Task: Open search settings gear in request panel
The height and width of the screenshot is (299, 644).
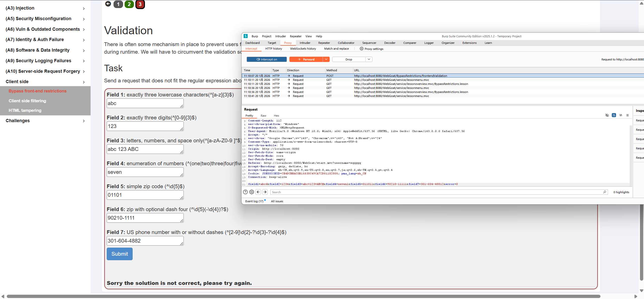Action: coord(251,192)
